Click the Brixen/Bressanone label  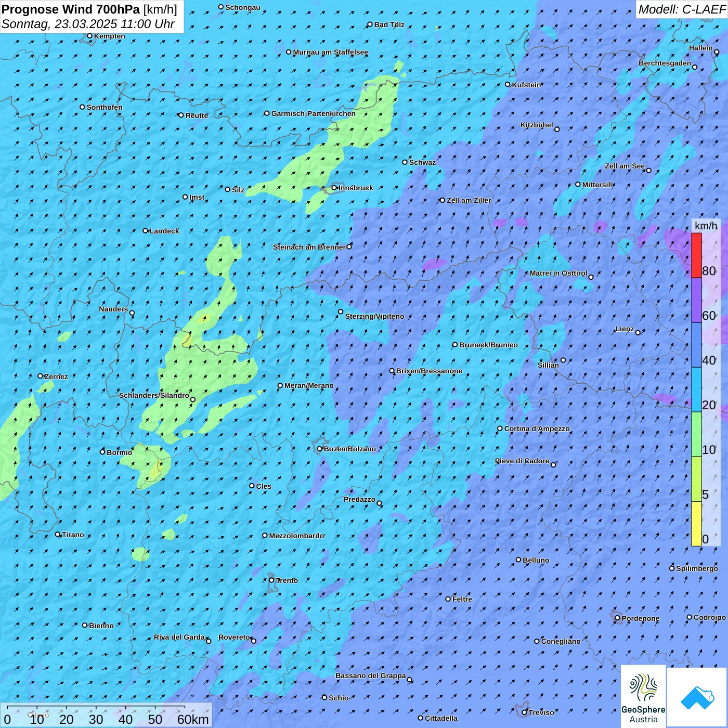pos(429,371)
